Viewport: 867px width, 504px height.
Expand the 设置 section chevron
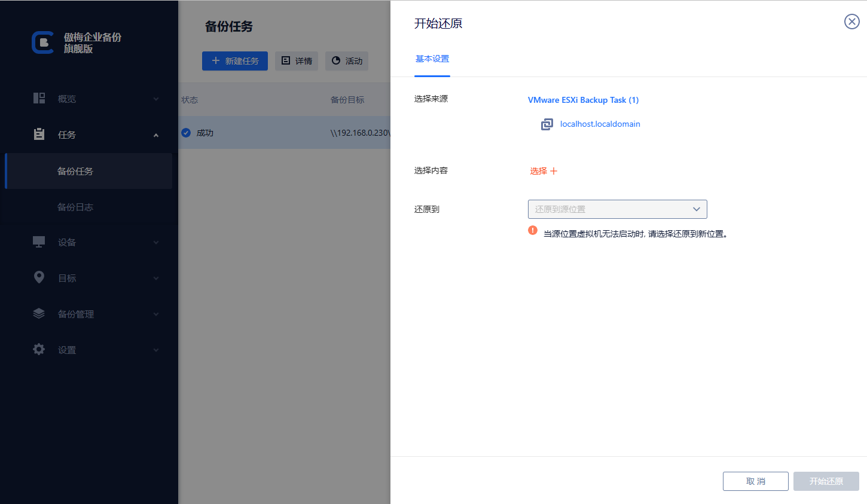click(x=156, y=350)
